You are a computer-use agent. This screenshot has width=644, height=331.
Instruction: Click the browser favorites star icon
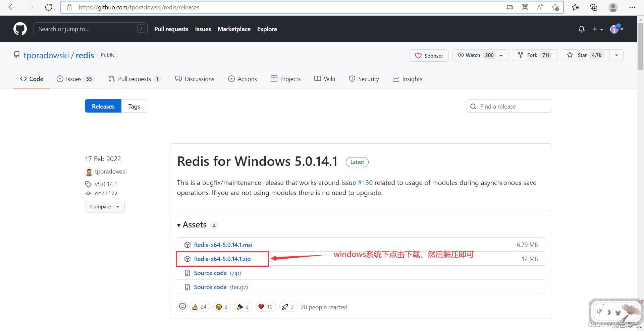pyautogui.click(x=555, y=7)
